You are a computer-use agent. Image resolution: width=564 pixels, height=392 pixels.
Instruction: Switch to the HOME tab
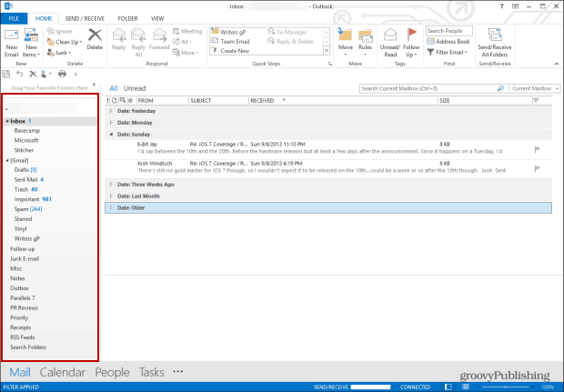[44, 19]
